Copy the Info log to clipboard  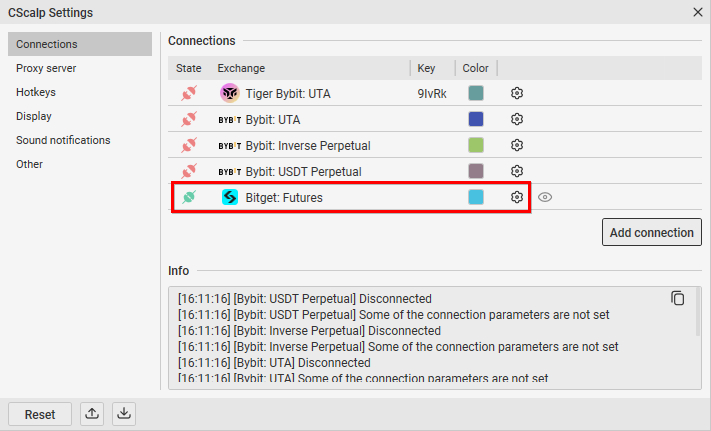pyautogui.click(x=678, y=298)
